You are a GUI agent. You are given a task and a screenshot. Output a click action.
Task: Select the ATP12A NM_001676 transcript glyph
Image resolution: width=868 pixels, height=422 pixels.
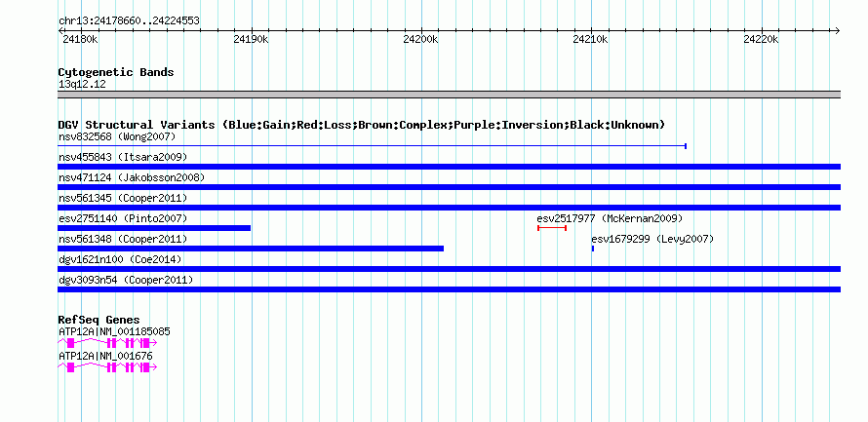(x=107, y=367)
